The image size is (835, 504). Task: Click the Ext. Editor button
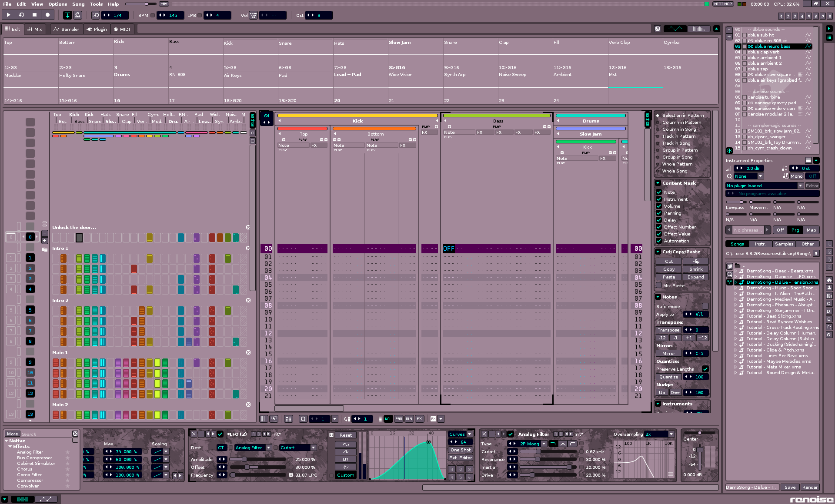coord(461,458)
